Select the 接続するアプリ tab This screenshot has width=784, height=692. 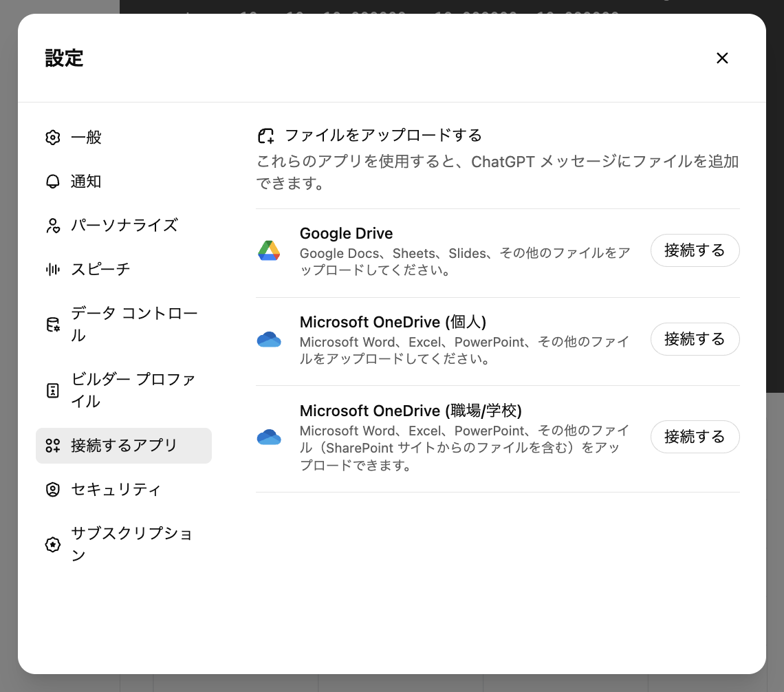124,446
